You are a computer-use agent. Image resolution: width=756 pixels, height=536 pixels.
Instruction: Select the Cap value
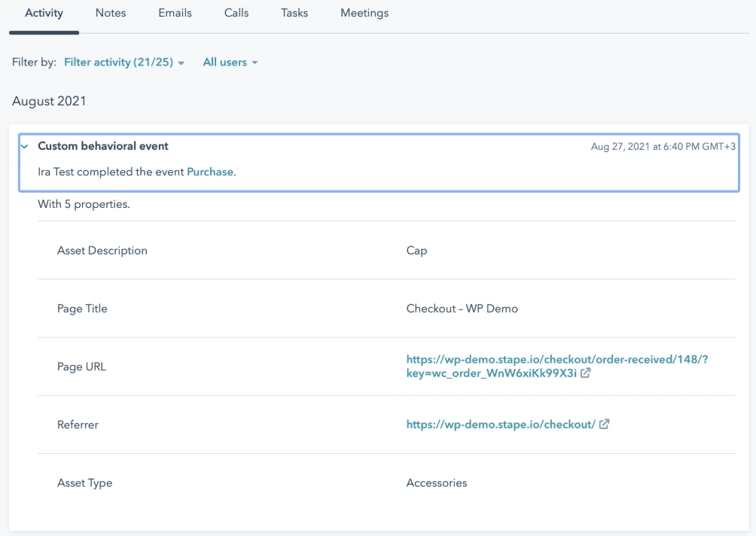point(416,251)
